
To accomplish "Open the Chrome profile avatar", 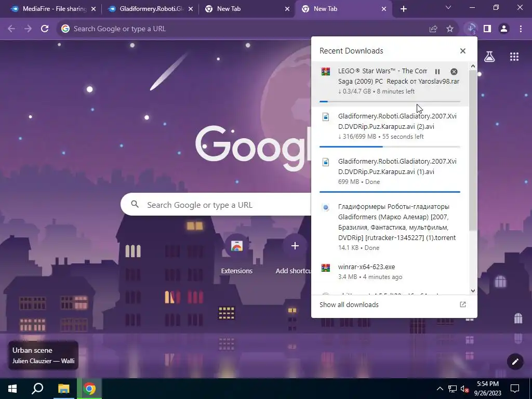I will (504, 29).
